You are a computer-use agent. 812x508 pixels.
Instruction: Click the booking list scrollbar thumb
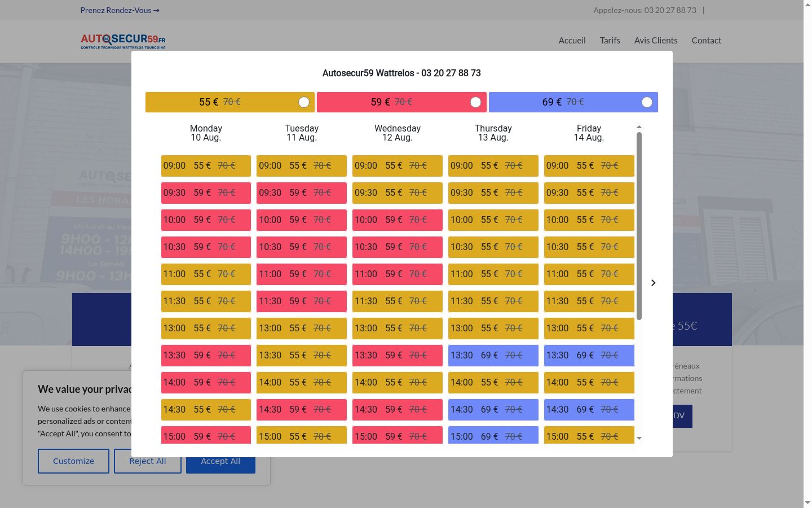tap(639, 226)
